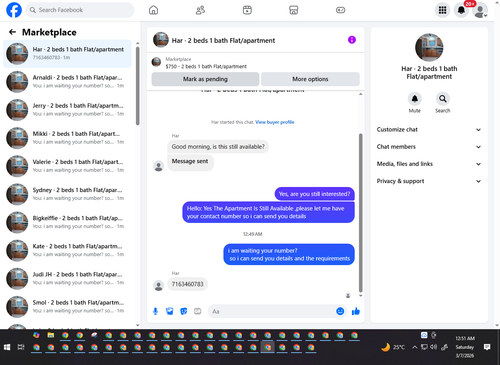Choose a sticker icon in composer
This screenshot has width=500, height=365.
click(184, 311)
